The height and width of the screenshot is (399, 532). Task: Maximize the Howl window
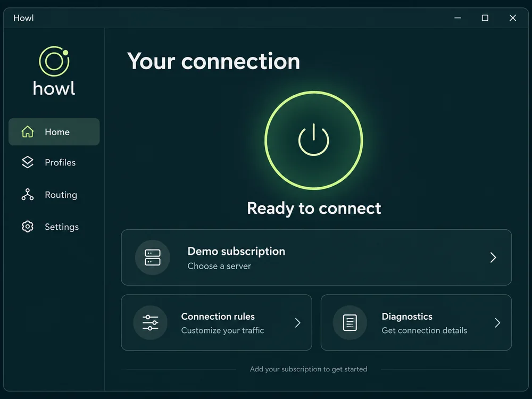point(485,18)
